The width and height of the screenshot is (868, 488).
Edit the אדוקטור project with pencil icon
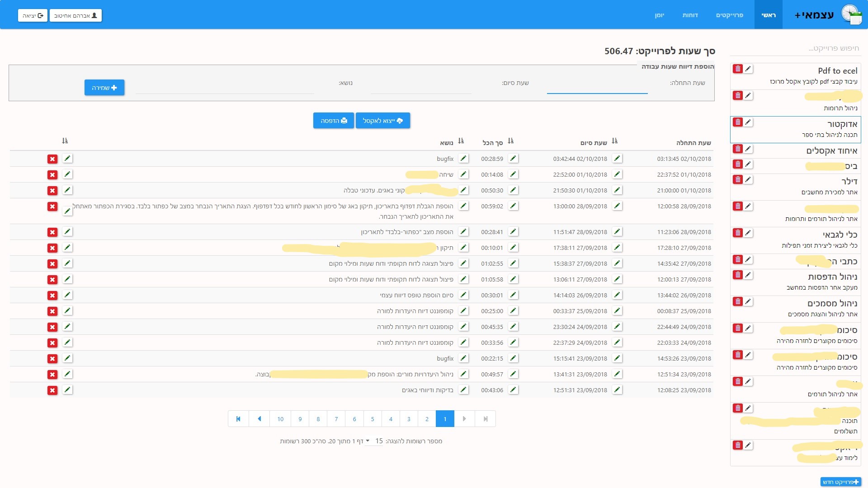coord(748,122)
